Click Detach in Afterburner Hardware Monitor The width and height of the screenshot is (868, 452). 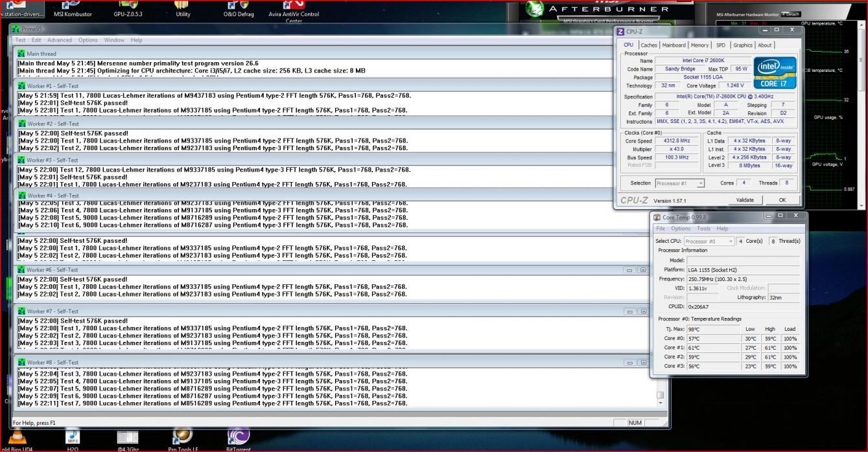point(791,14)
